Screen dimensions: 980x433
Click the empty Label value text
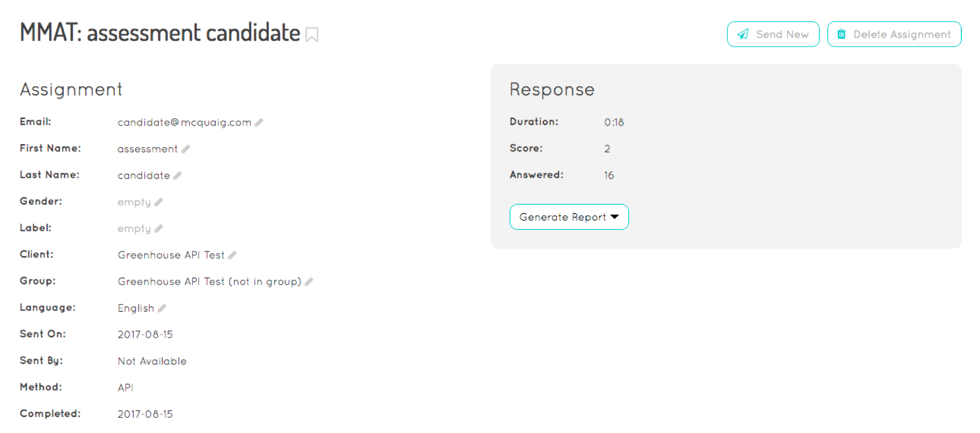[134, 228]
